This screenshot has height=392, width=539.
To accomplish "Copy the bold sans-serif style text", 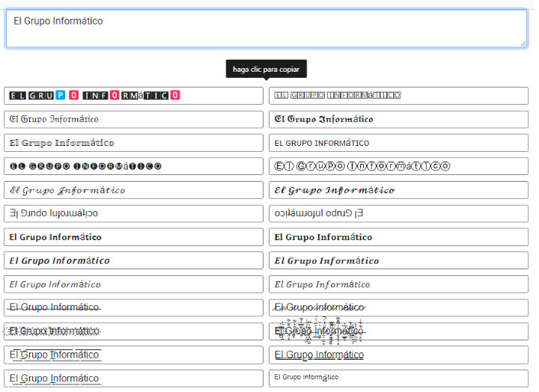I will pyautogui.click(x=133, y=237).
